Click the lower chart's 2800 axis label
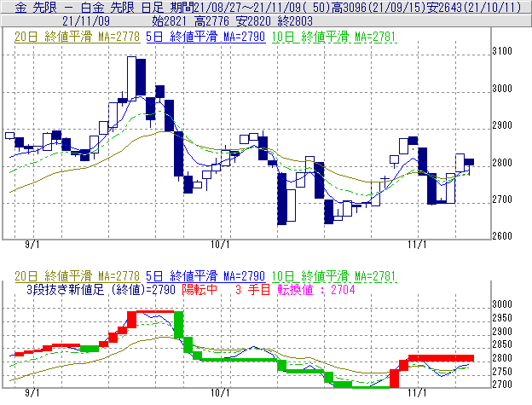This screenshot has width=532, height=405. pyautogui.click(x=502, y=358)
